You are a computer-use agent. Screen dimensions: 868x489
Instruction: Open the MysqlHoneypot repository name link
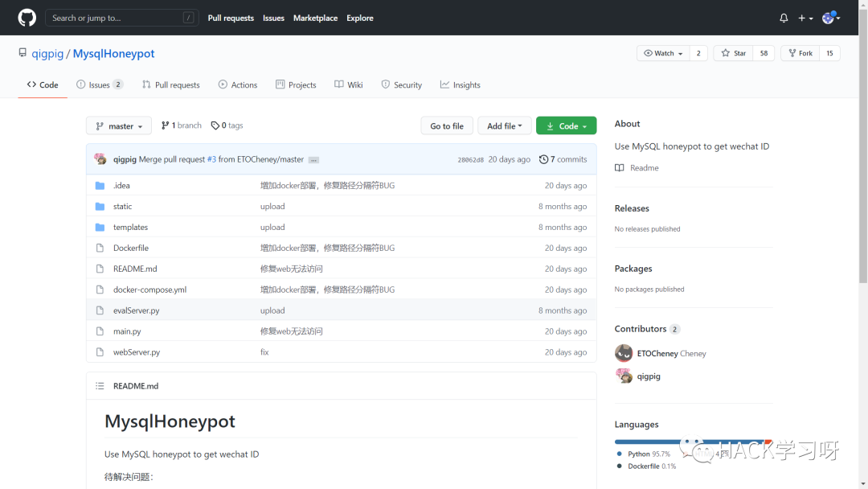113,53
